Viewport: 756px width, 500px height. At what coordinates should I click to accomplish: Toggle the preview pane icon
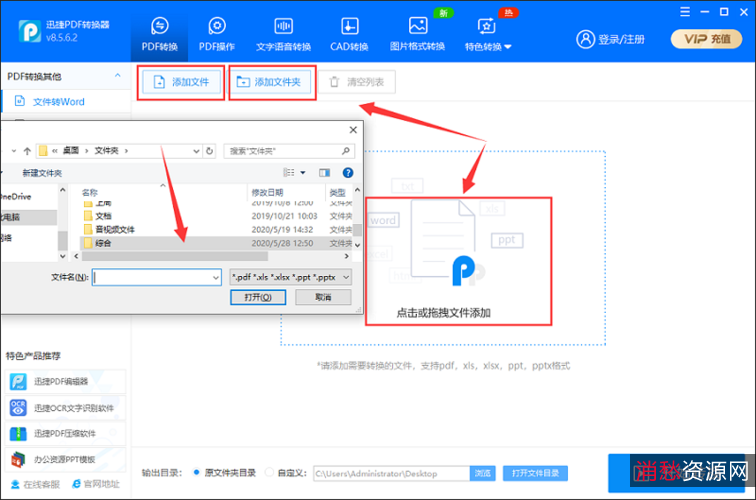pyautogui.click(x=324, y=173)
